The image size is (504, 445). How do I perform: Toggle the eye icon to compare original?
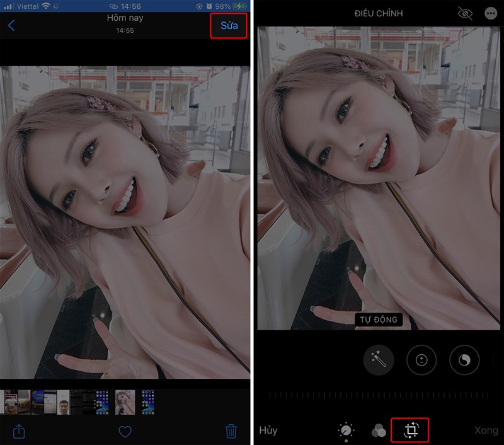464,13
